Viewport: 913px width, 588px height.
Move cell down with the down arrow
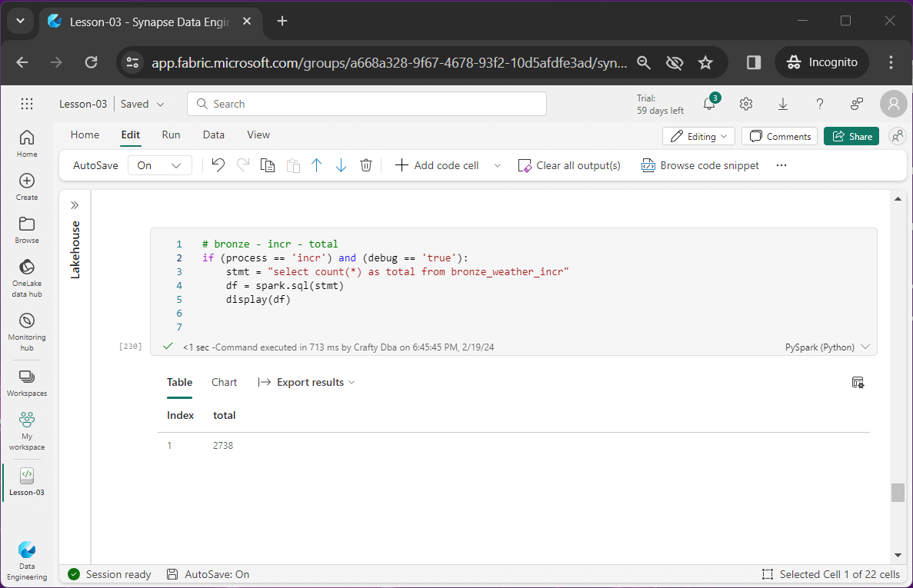341,165
